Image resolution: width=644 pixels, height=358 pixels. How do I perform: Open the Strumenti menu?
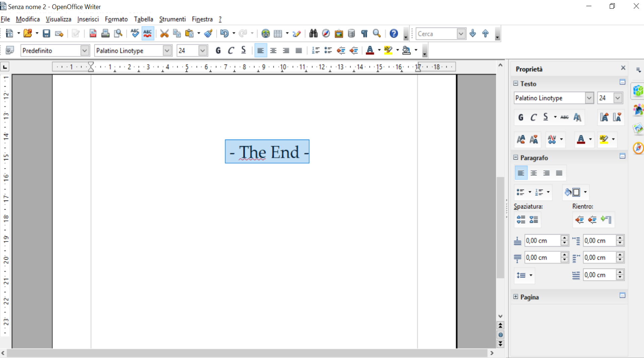(x=172, y=19)
